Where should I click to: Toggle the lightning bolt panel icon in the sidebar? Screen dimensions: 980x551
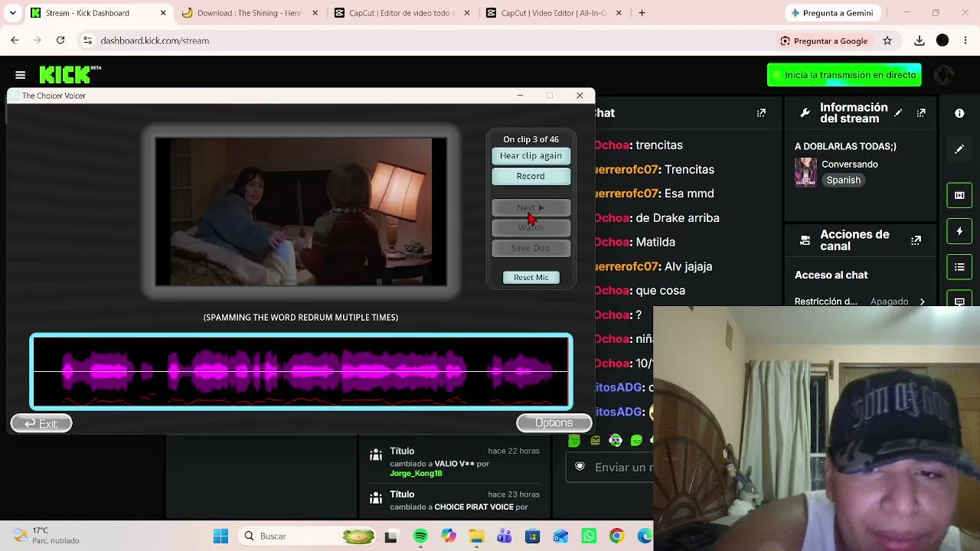click(959, 231)
